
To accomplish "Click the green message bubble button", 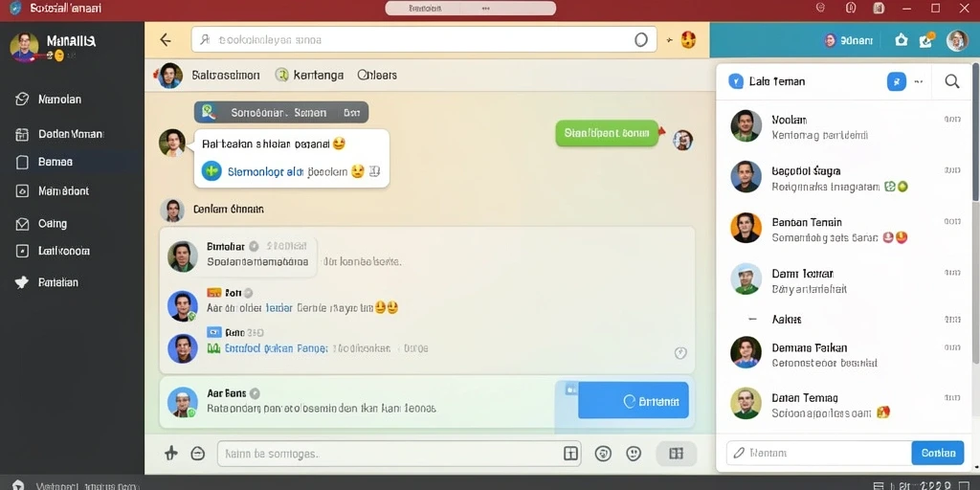I will [x=607, y=133].
